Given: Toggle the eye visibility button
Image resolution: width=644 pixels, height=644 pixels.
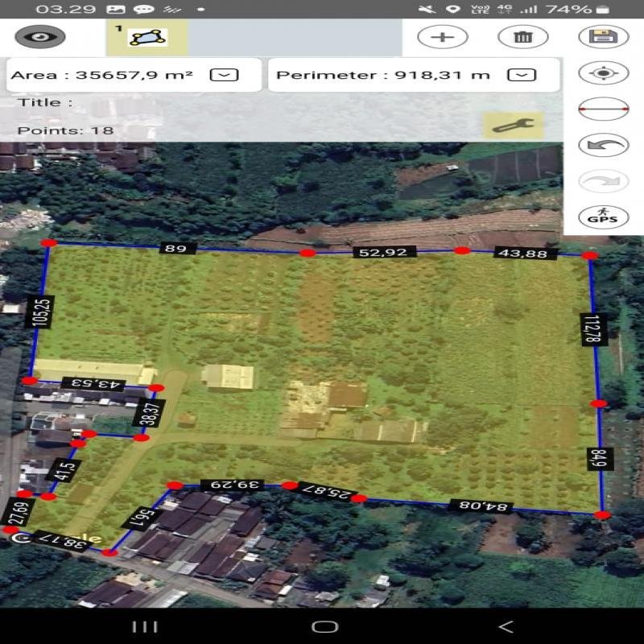Looking at the screenshot, I should point(40,37).
